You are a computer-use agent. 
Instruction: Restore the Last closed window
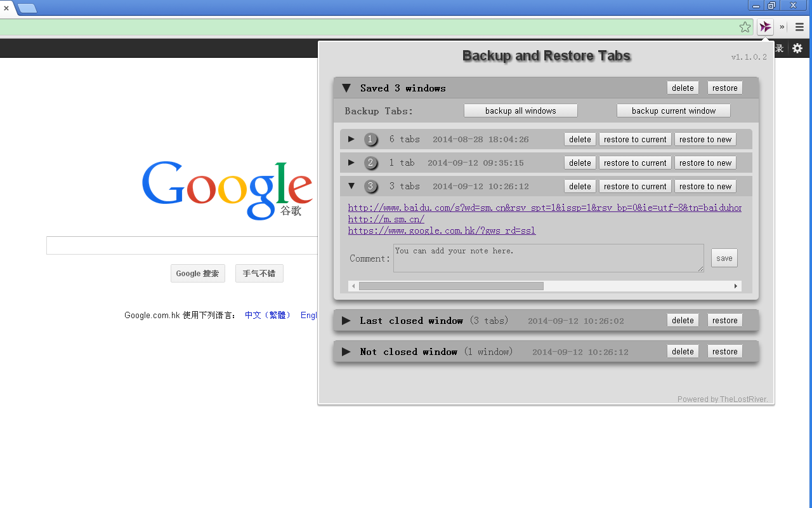[724, 320]
